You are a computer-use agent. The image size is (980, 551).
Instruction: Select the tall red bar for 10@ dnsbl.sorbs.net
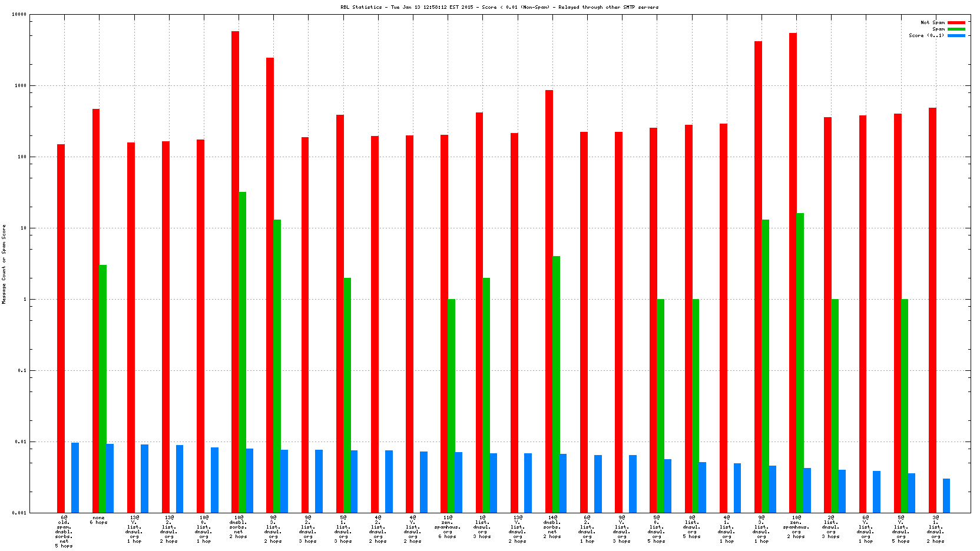235,271
